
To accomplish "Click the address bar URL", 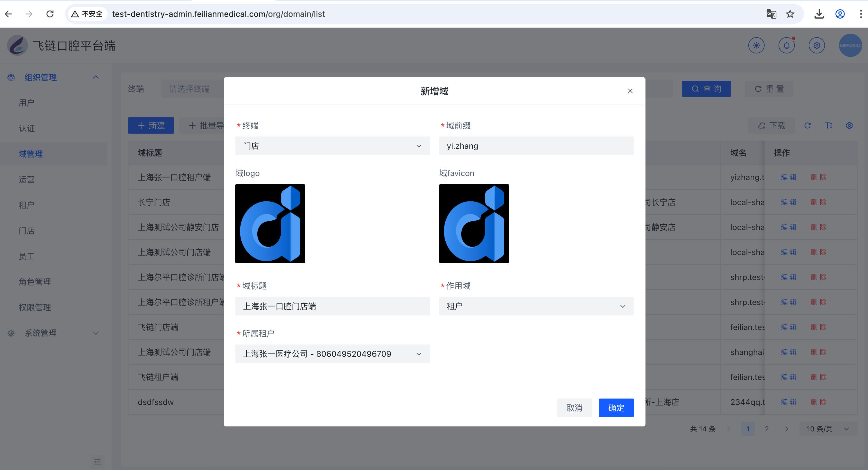I will pyautogui.click(x=218, y=14).
